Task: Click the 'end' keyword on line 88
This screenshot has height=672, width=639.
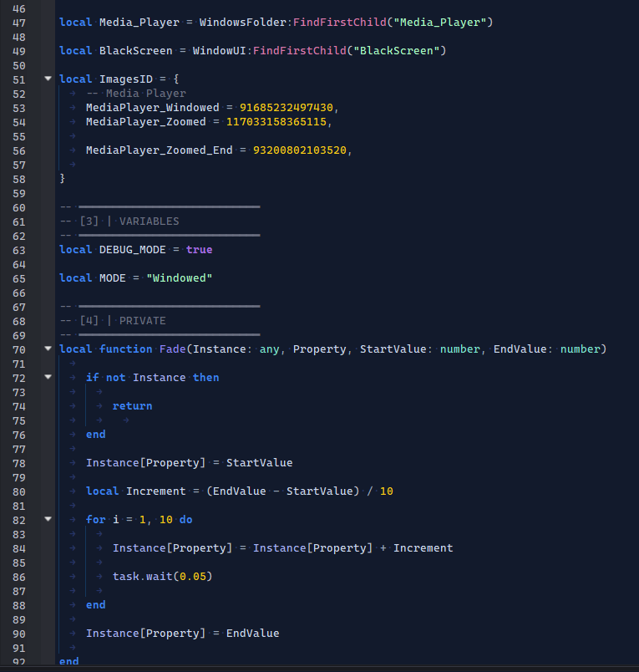Action: (95, 604)
